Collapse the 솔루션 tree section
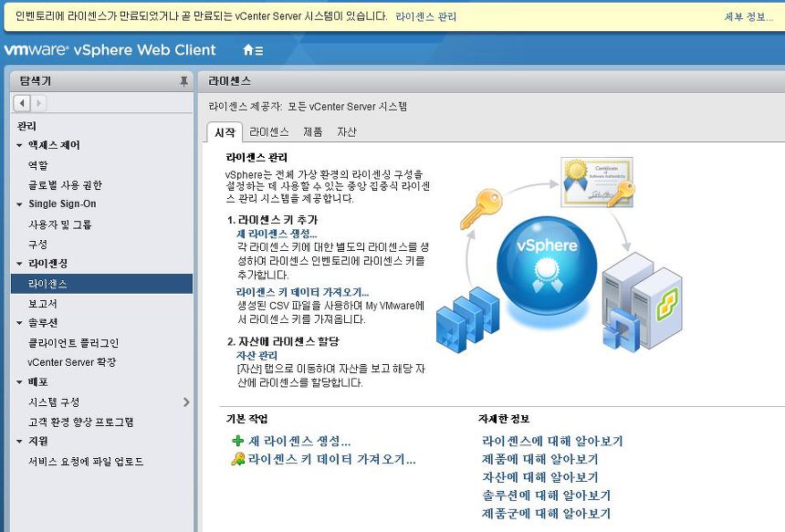Image resolution: width=785 pixels, height=532 pixels. pos(19,323)
